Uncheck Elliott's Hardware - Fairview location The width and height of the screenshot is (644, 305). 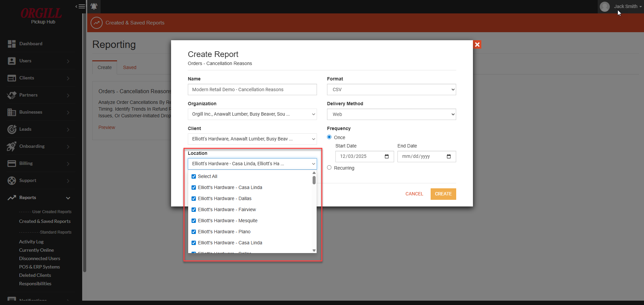(x=194, y=210)
